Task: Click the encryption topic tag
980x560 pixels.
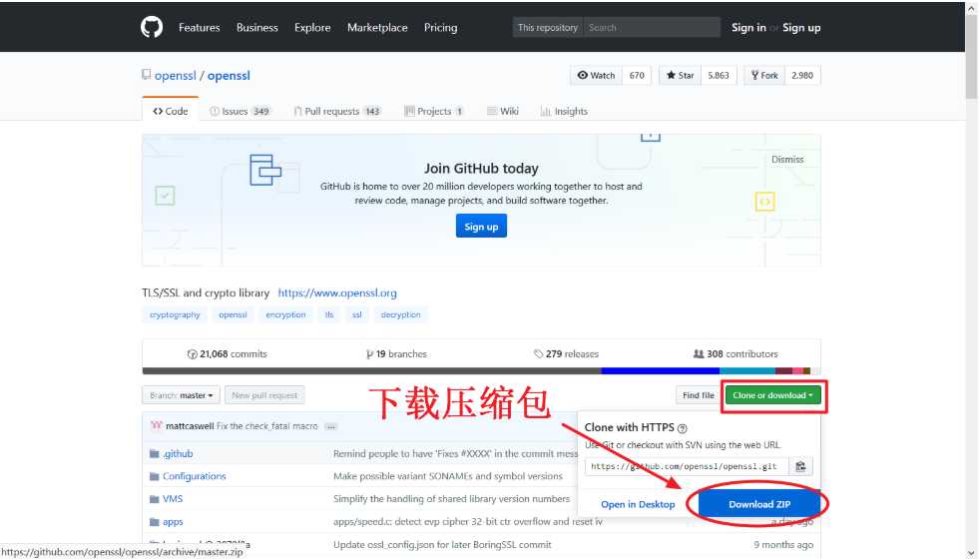Action: [285, 314]
